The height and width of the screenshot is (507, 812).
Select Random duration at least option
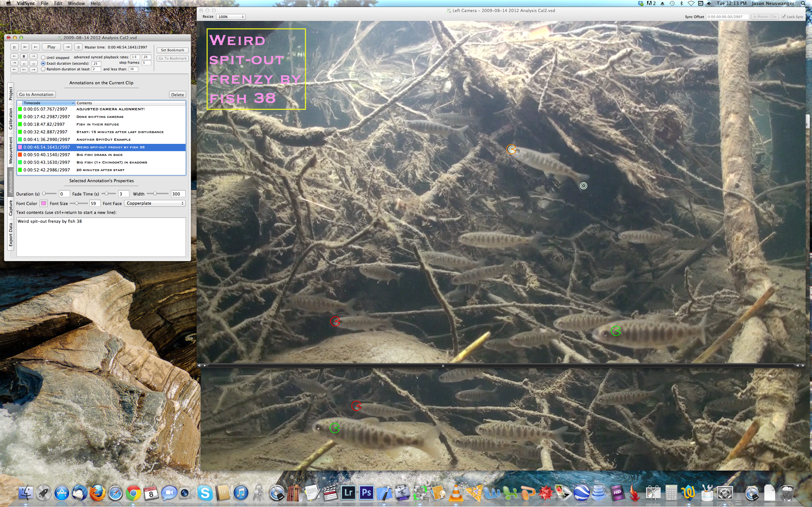43,69
